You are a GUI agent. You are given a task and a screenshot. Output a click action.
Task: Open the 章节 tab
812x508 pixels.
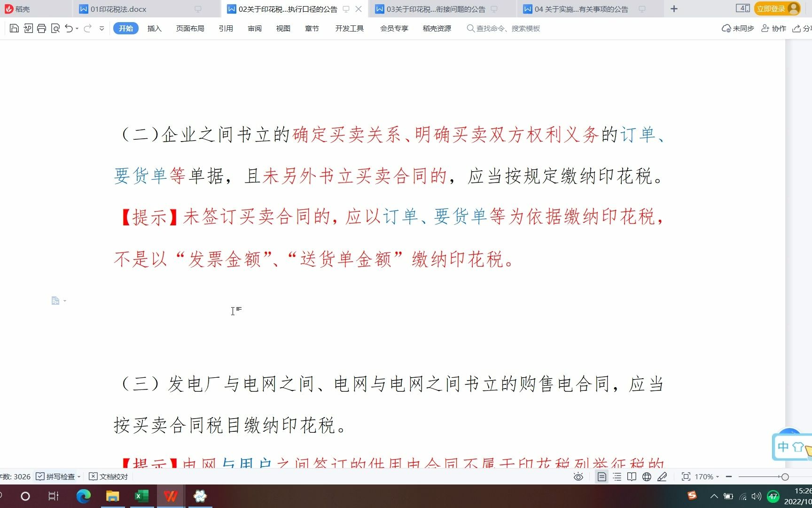[312, 29]
